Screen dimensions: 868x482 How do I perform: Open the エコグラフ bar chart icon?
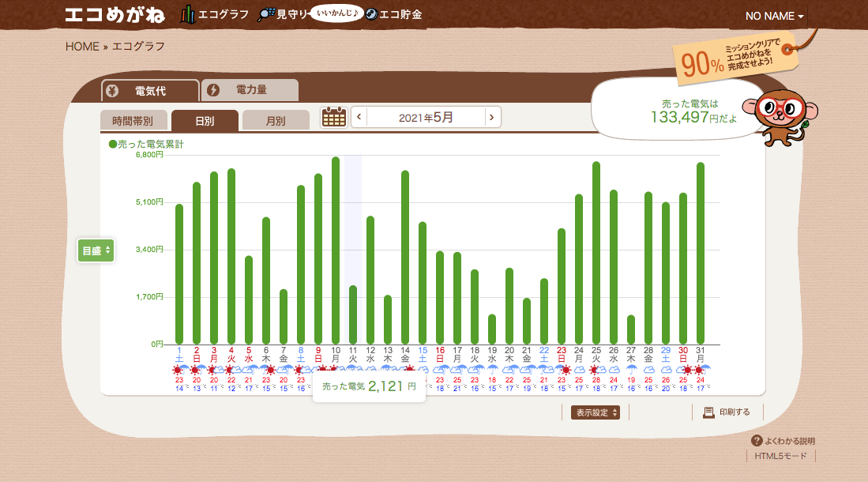pos(188,14)
